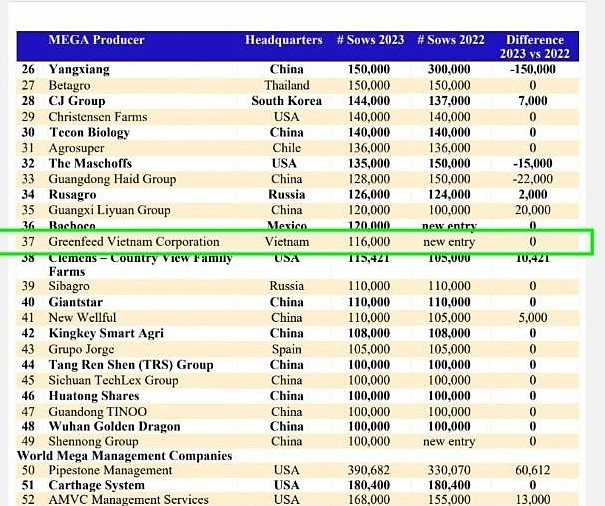The image size is (605, 506).
Task: Click the Difference 2023 vs 2022 header
Action: pos(534,46)
